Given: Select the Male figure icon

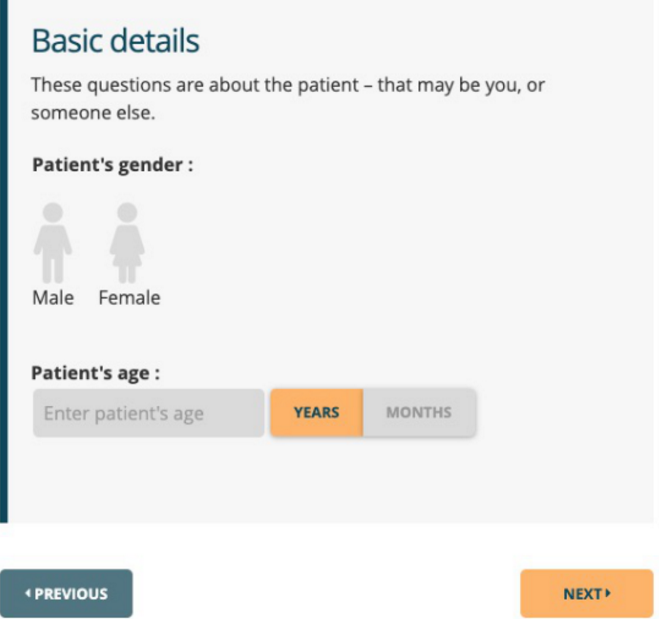Looking at the screenshot, I should pos(52,242).
